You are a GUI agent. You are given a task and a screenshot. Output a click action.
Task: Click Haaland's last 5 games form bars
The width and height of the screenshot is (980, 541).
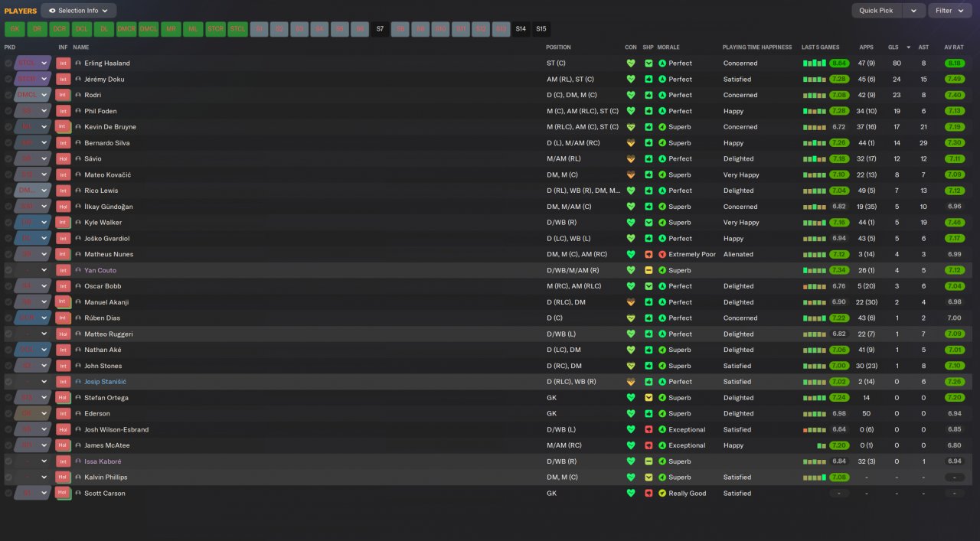(815, 64)
